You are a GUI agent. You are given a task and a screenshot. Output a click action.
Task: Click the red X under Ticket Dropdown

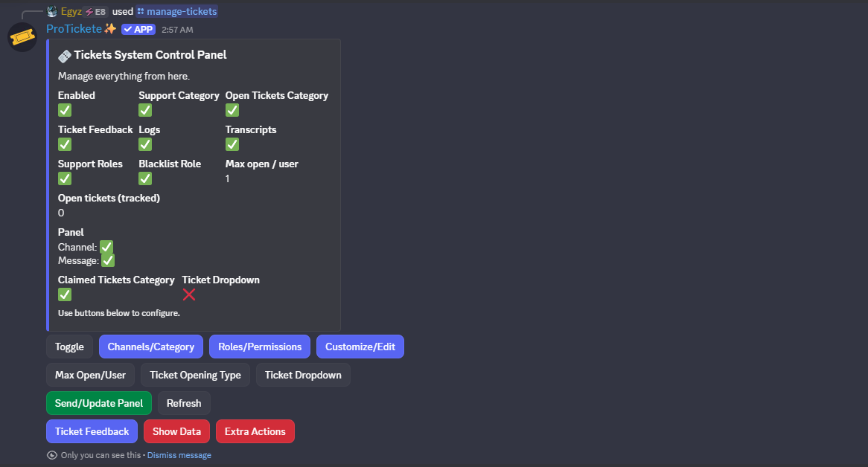189,294
